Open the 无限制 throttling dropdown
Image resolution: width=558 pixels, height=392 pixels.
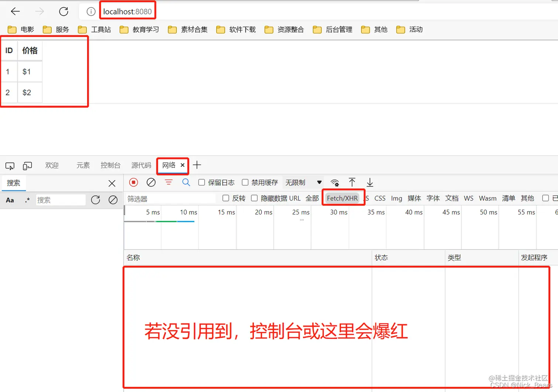pos(303,182)
